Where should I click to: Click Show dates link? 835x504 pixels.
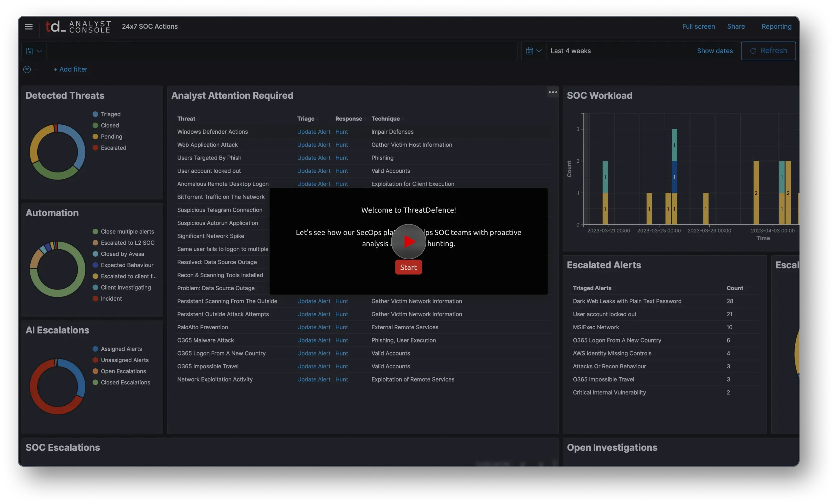click(715, 51)
